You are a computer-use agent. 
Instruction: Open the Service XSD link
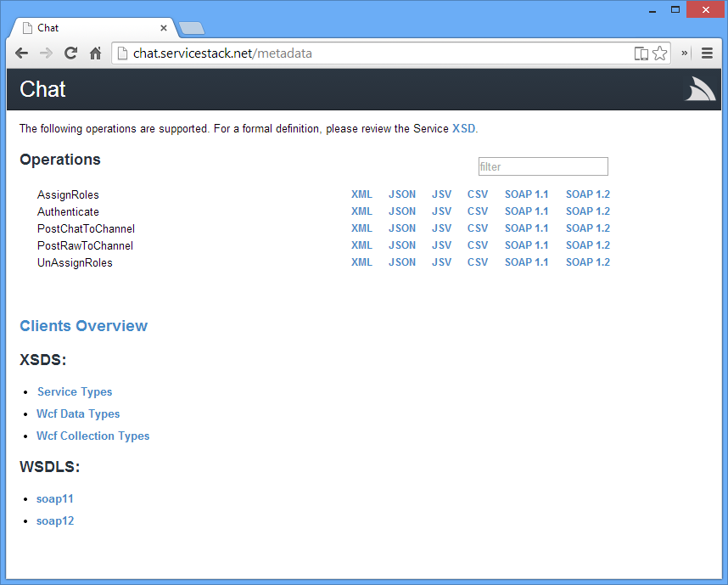tap(463, 129)
